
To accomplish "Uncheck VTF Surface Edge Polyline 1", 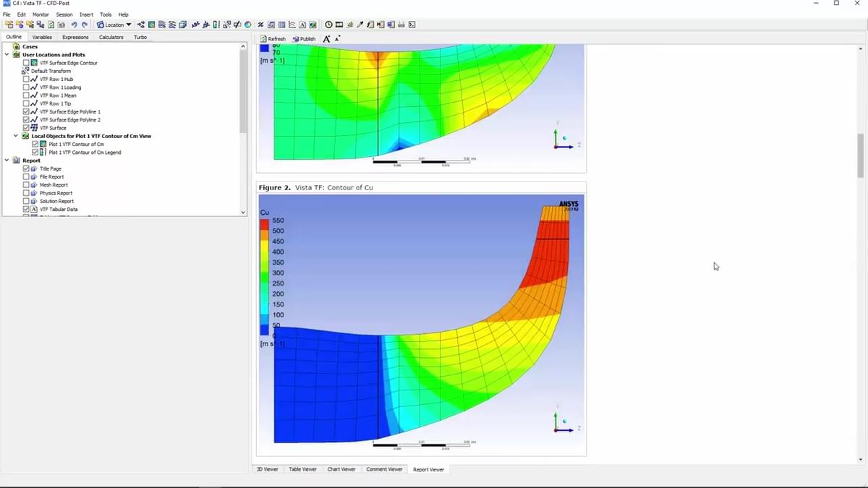I will pyautogui.click(x=26, y=112).
